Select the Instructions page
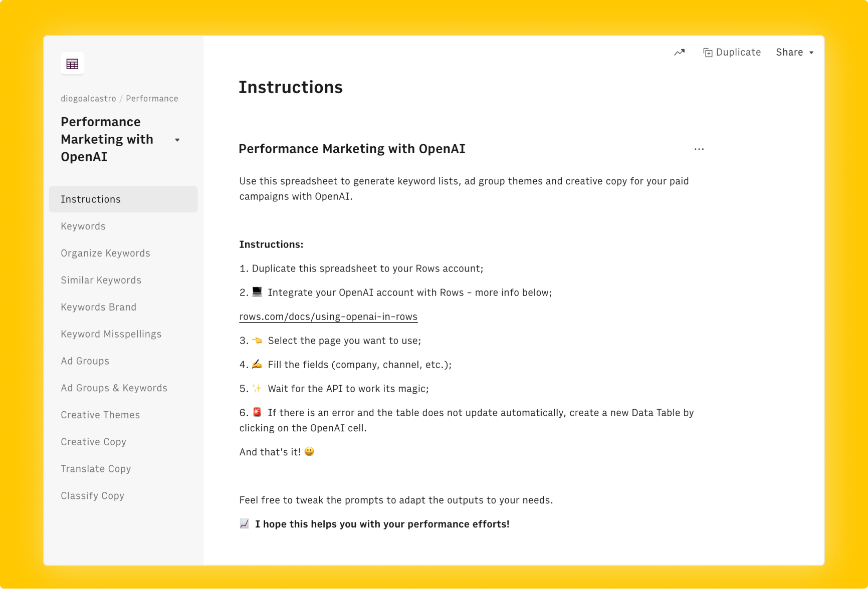Screen dimensions: 868x589 click(123, 199)
